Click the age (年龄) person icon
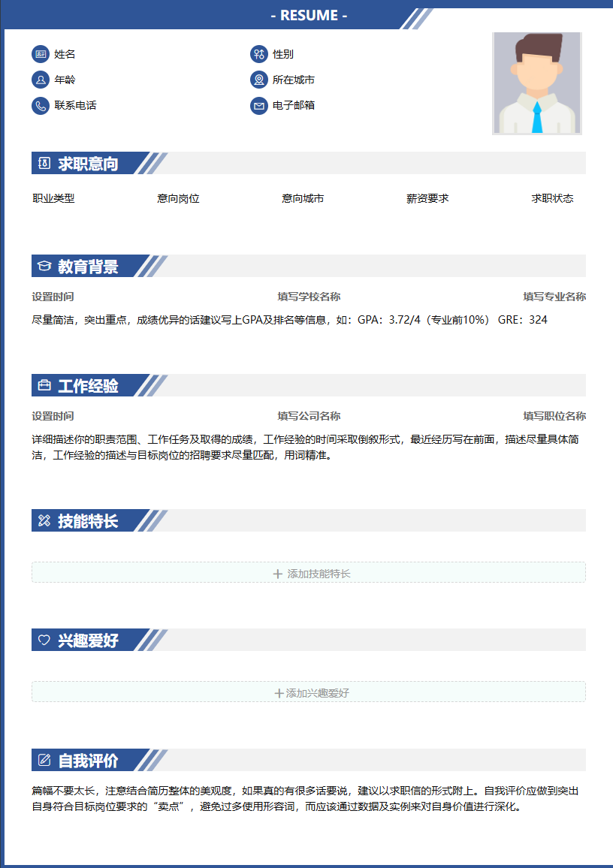Image resolution: width=613 pixels, height=868 pixels. tap(40, 80)
